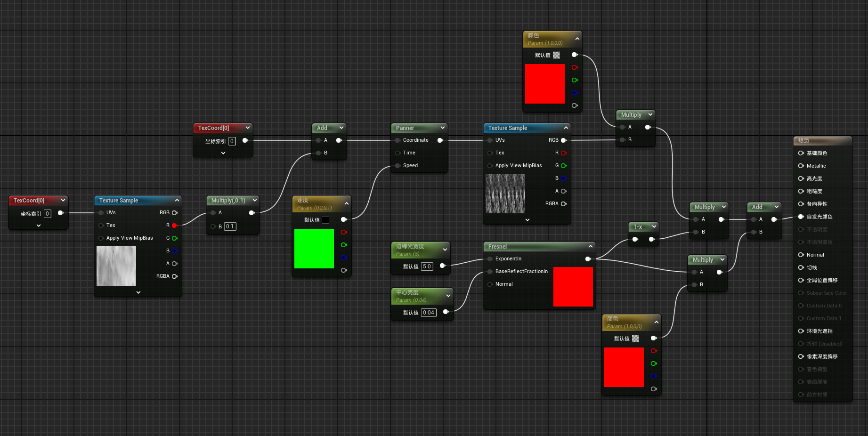The image size is (868, 436).
Task: Expand the bottom chevron of the Texture Sample beside the Panner
Action: [527, 220]
